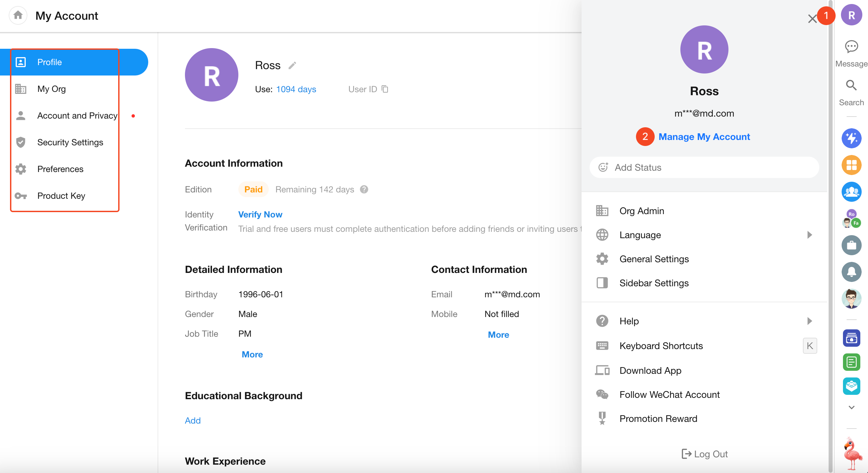Click the Search magnifier in right sidebar

[x=851, y=86]
